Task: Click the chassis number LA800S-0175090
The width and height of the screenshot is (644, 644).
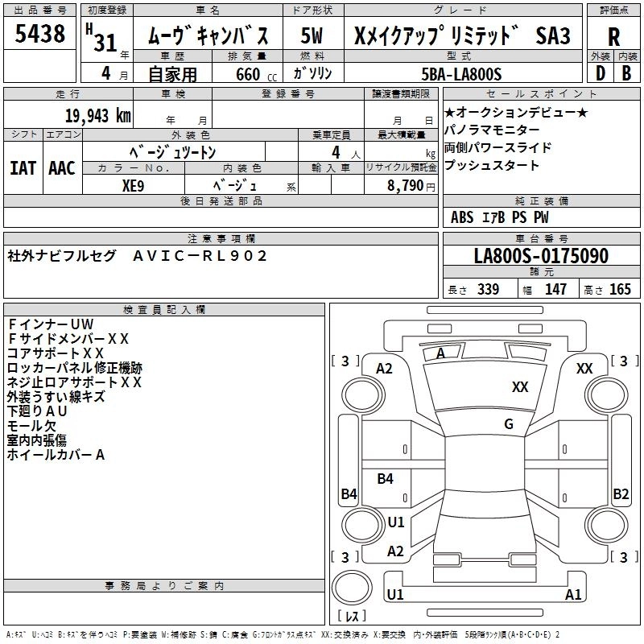Action: [541, 256]
